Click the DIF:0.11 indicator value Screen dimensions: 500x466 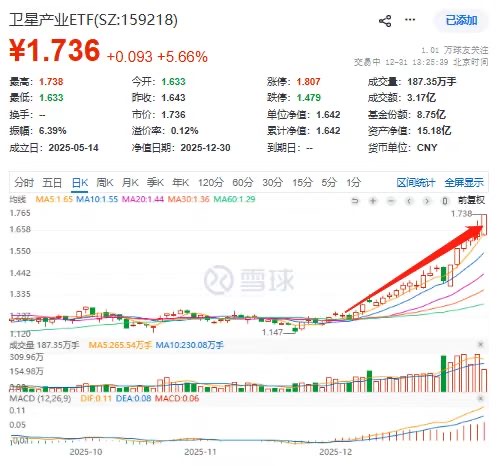[96, 398]
